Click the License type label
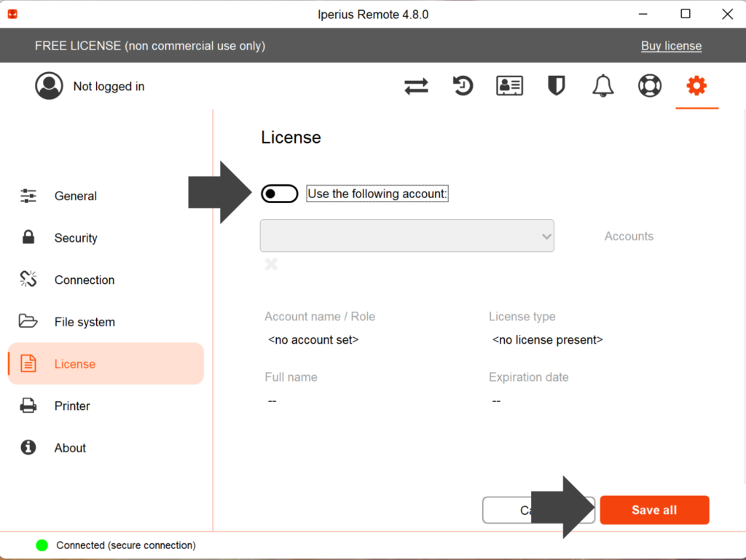Image resolution: width=746 pixels, height=560 pixels. coord(522,317)
